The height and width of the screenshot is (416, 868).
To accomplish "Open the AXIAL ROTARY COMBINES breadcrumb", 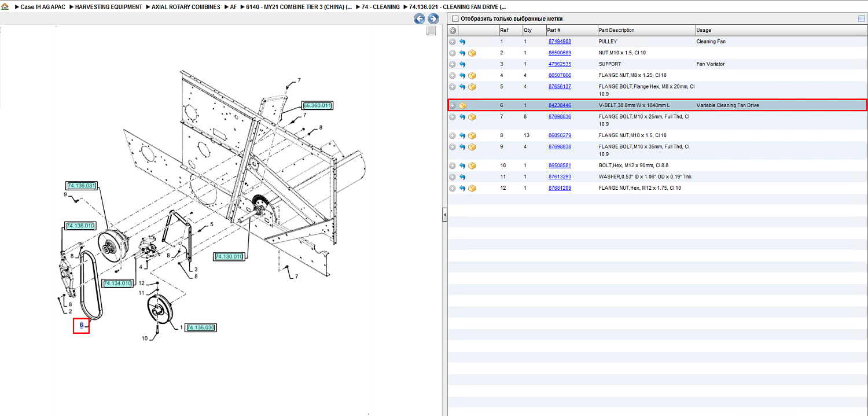I will (186, 7).
